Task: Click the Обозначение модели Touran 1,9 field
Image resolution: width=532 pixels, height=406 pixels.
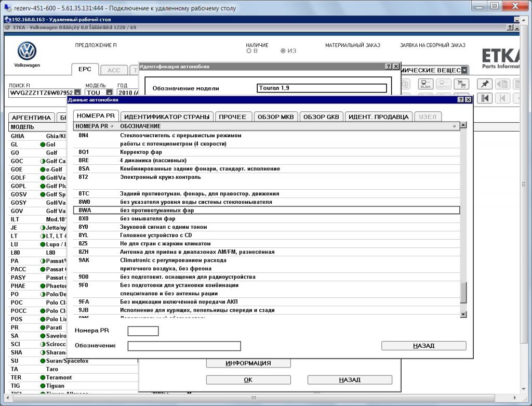Action: point(322,88)
